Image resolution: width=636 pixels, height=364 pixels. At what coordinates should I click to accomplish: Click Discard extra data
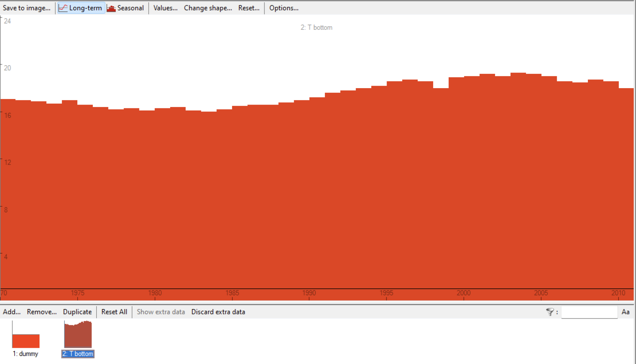point(218,312)
